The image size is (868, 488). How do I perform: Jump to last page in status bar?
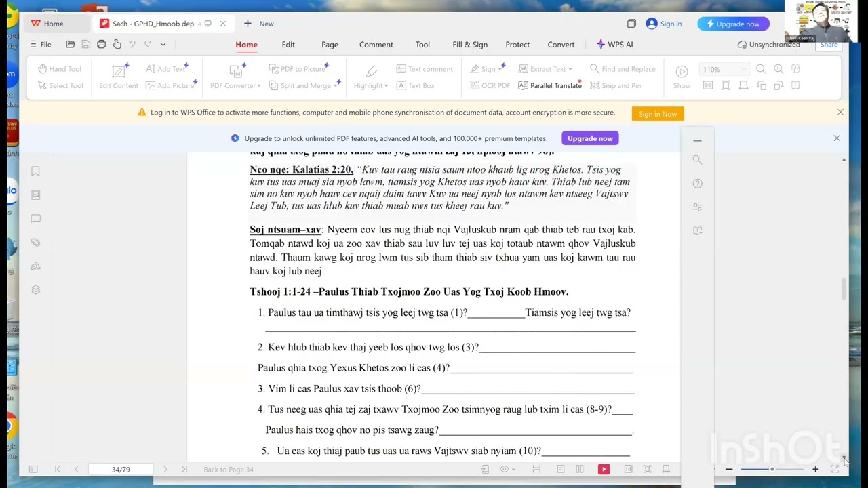click(184, 469)
